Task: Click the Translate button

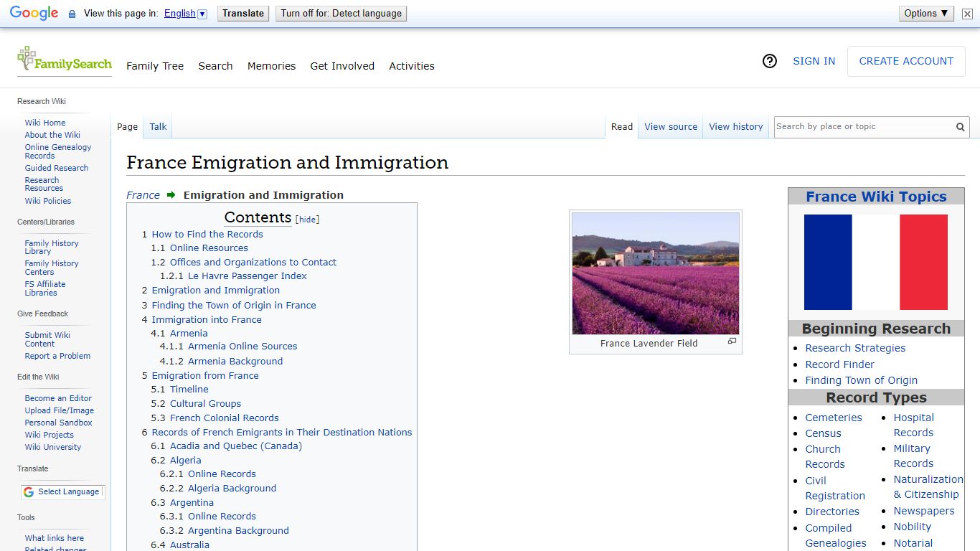Action: pyautogui.click(x=243, y=14)
